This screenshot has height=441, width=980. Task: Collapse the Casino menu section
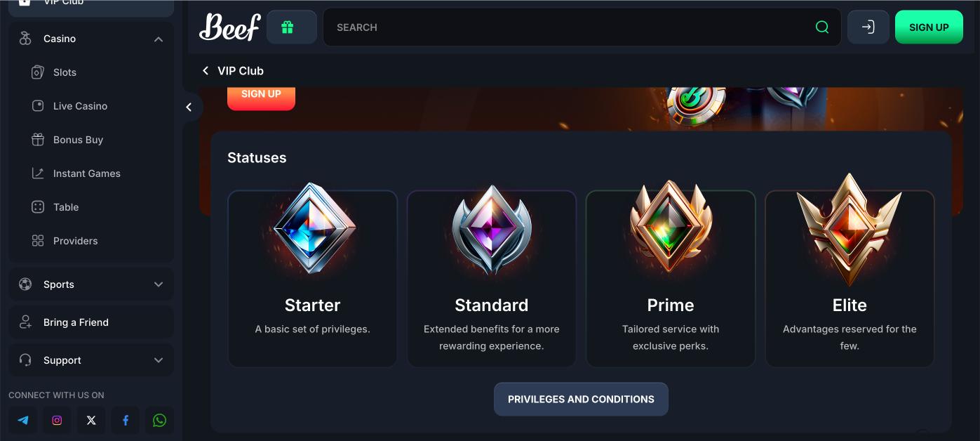159,39
